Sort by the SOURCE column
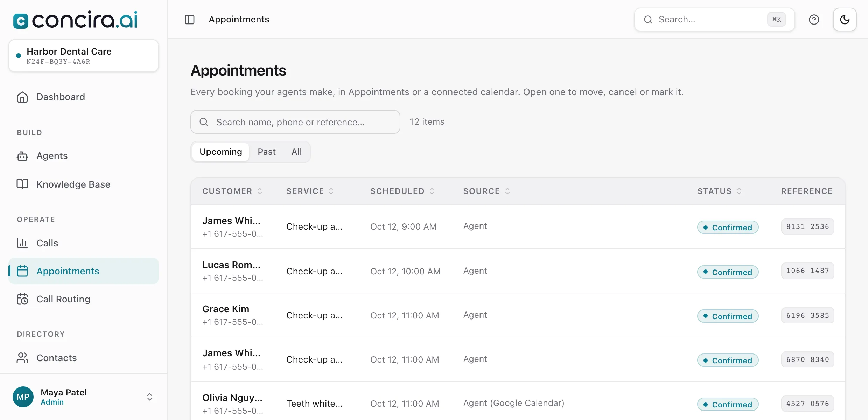Image resolution: width=868 pixels, height=420 pixels. click(x=487, y=191)
